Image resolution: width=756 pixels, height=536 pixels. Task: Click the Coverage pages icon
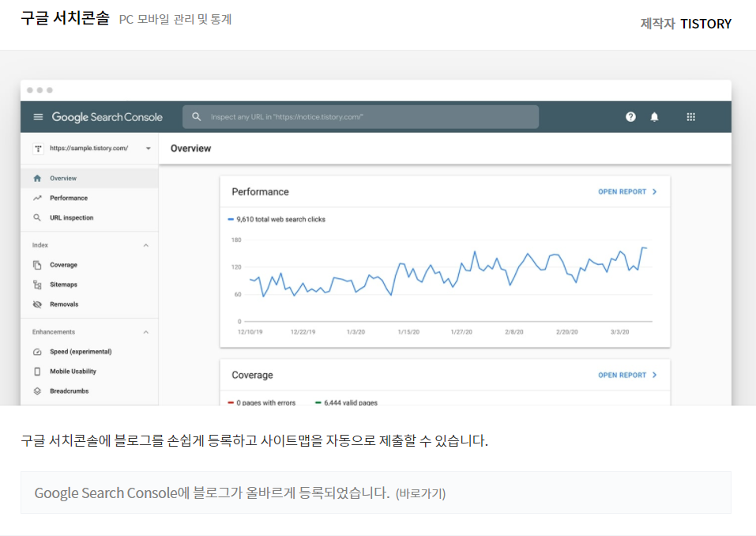tap(37, 265)
